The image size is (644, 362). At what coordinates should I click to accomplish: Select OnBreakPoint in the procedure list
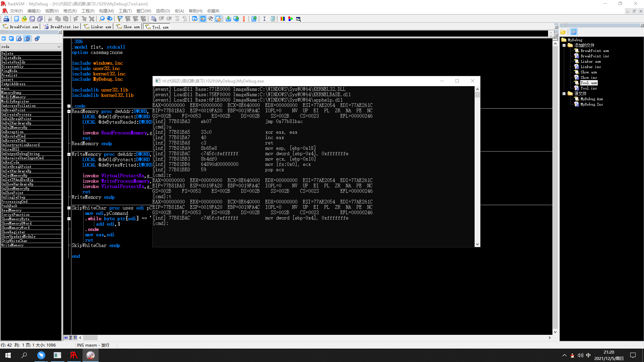(x=13, y=110)
